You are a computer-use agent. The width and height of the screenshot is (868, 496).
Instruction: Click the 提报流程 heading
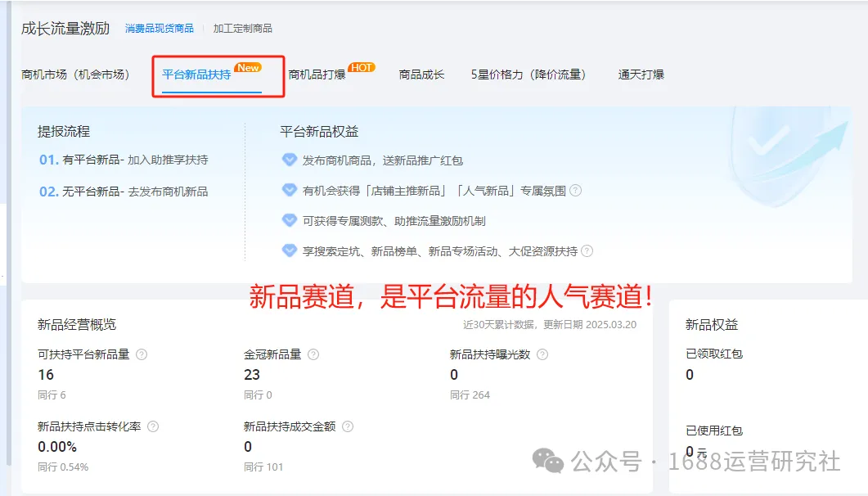[64, 131]
